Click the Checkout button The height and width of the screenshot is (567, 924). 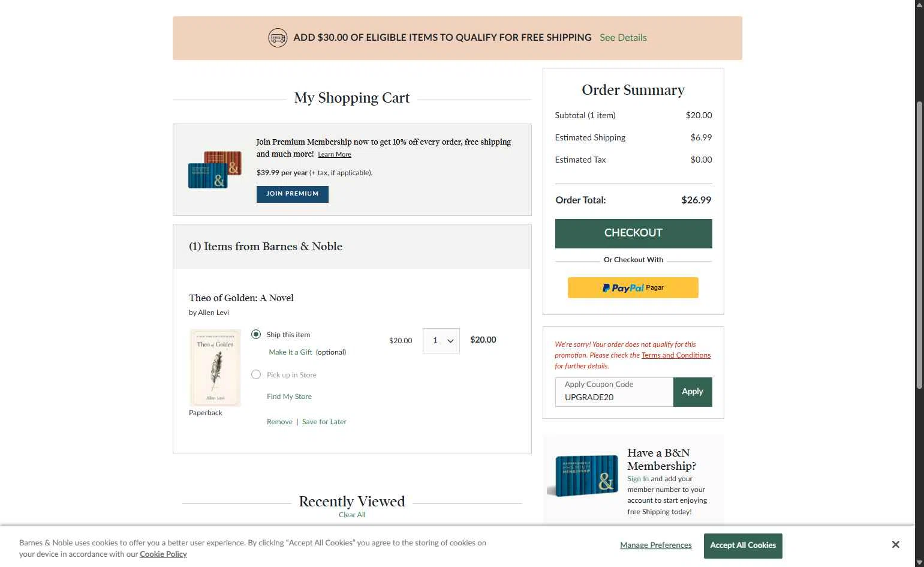pos(633,233)
